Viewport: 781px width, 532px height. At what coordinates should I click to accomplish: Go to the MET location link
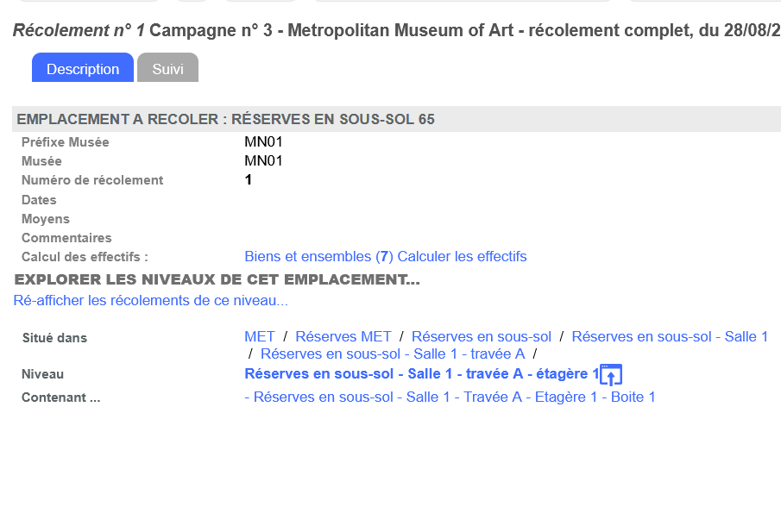[x=260, y=337]
